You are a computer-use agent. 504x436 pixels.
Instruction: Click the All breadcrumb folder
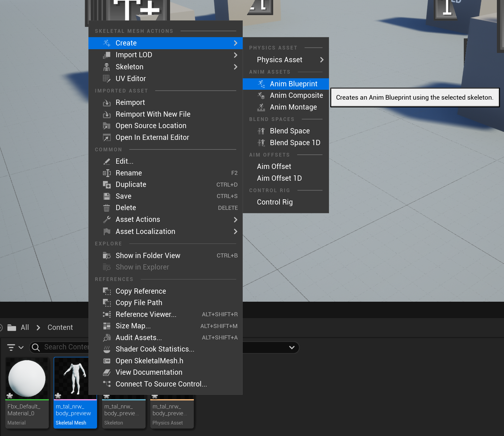click(x=24, y=327)
